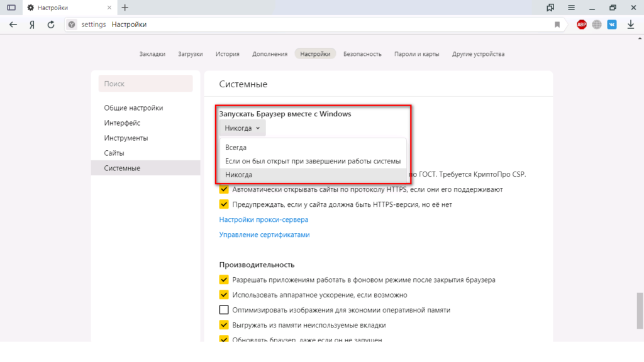Toggle hardware acceleration checkbox
The height and width of the screenshot is (362, 644).
224,295
